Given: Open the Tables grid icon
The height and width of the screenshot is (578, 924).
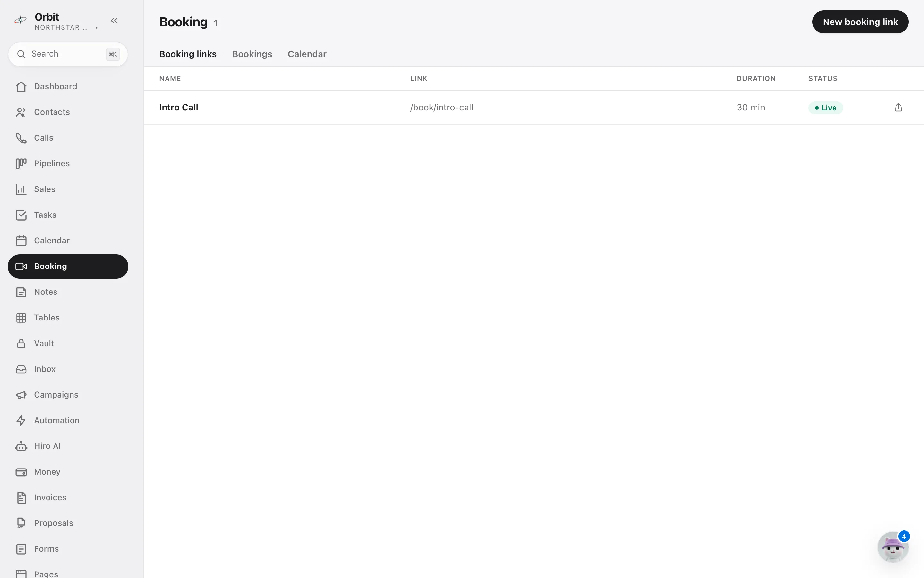Looking at the screenshot, I should [21, 318].
